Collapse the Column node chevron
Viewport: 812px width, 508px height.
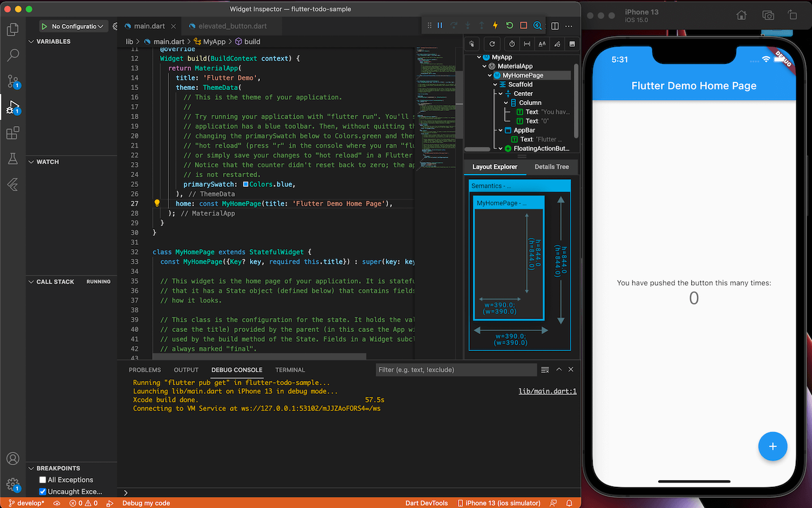[506, 103]
